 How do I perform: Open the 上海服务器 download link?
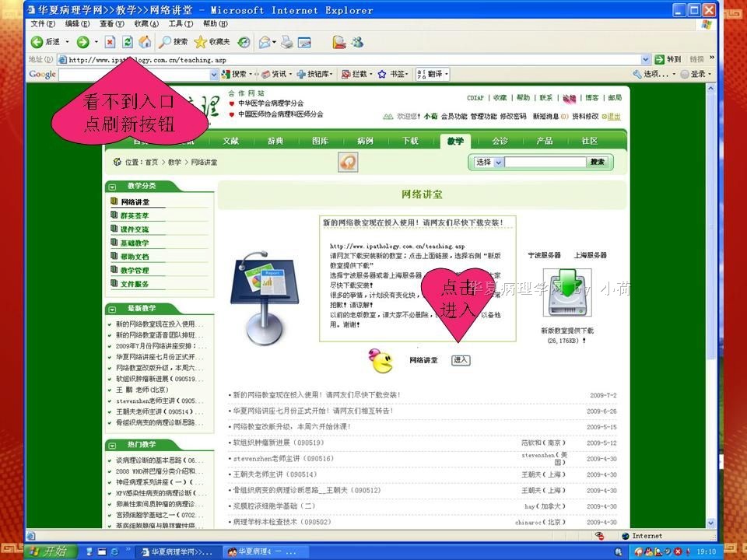[591, 255]
